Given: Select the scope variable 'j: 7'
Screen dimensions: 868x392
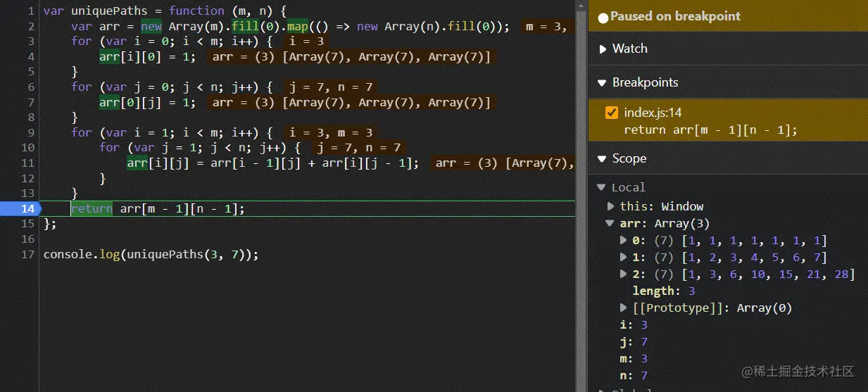Looking at the screenshot, I should (x=634, y=342).
